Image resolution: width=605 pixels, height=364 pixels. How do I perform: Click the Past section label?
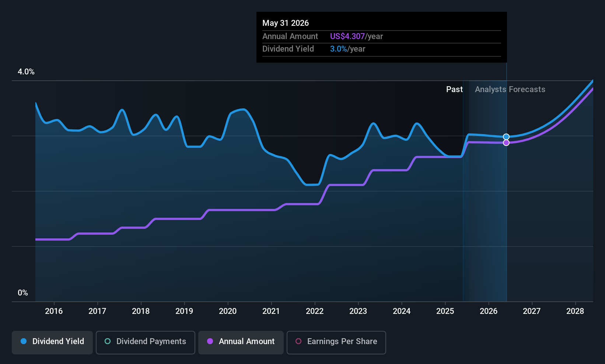tap(454, 90)
